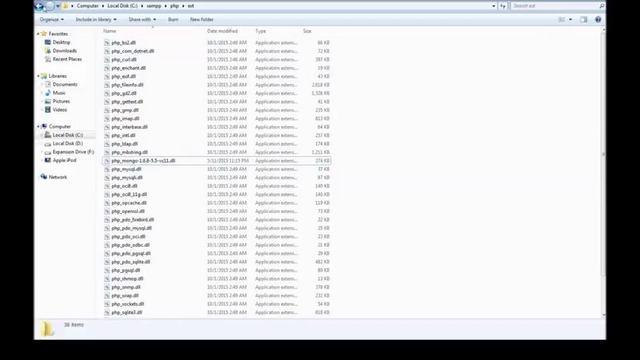
Task: Select php_gettext.dll
Action: click(127, 102)
